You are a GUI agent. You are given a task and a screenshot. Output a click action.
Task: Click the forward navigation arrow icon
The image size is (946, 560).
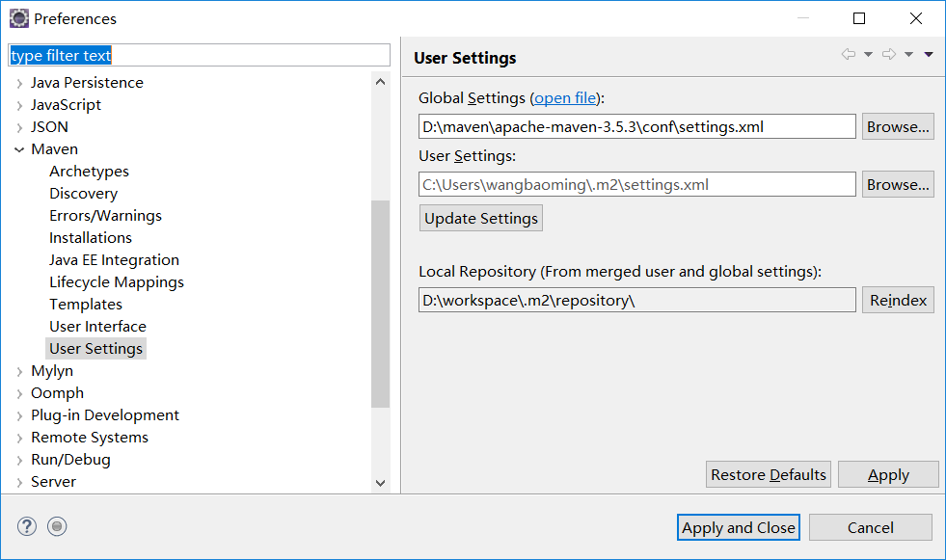pyautogui.click(x=889, y=54)
